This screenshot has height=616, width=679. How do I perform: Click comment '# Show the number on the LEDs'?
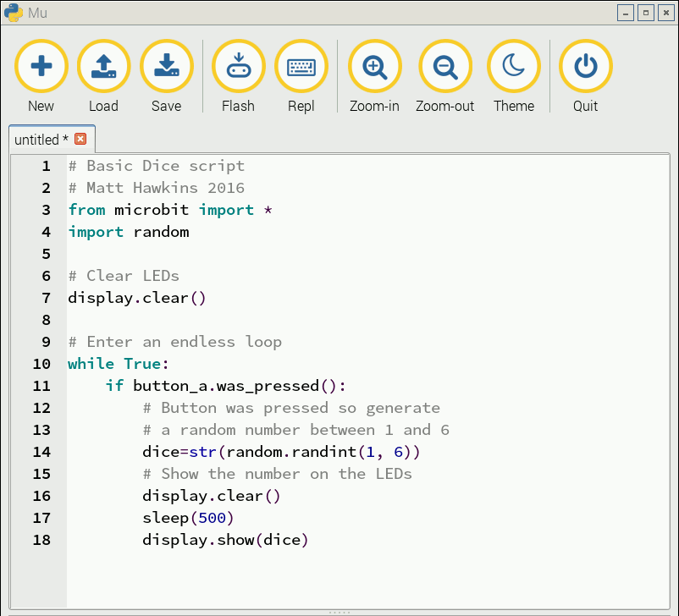277,475
